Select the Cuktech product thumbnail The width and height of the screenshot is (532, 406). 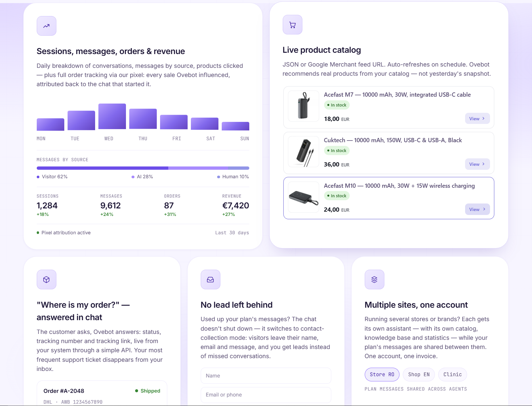click(x=303, y=152)
